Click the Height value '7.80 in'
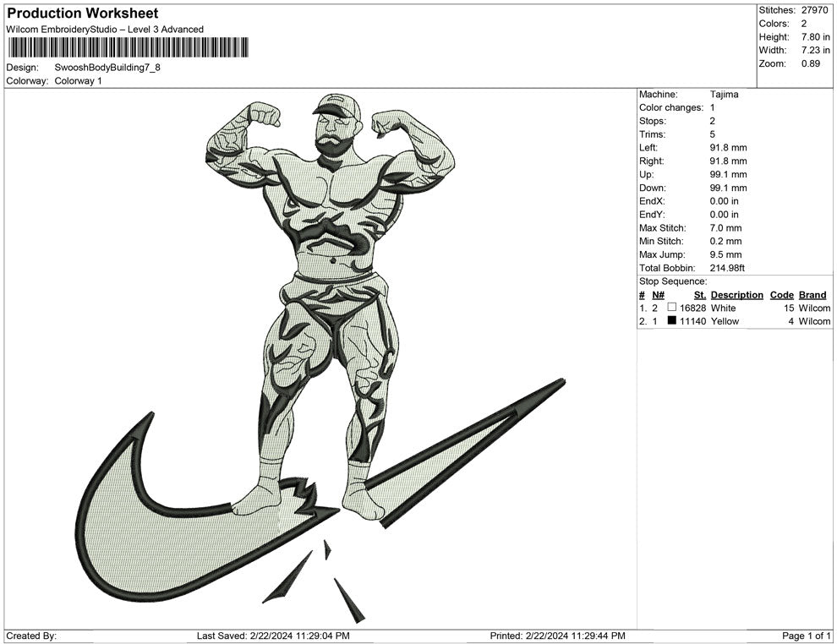The width and height of the screenshot is (837, 644). click(815, 37)
